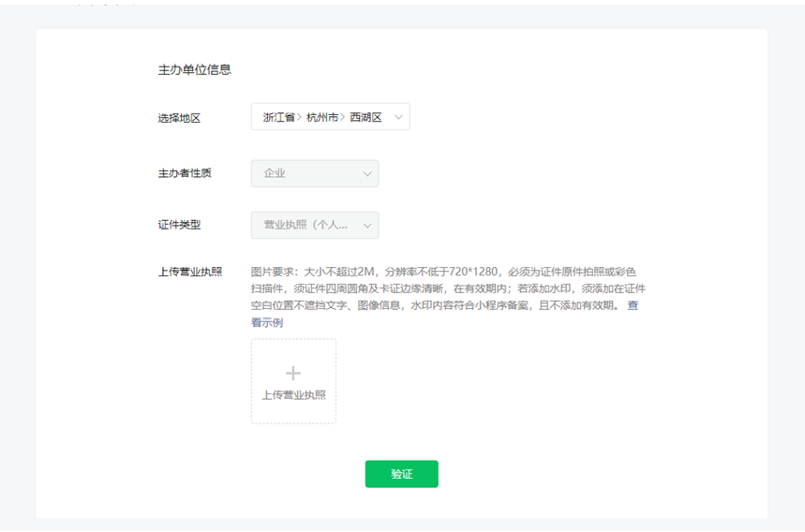
Task: Open the 主办者性质 dropdown showing 企业
Action: click(315, 173)
